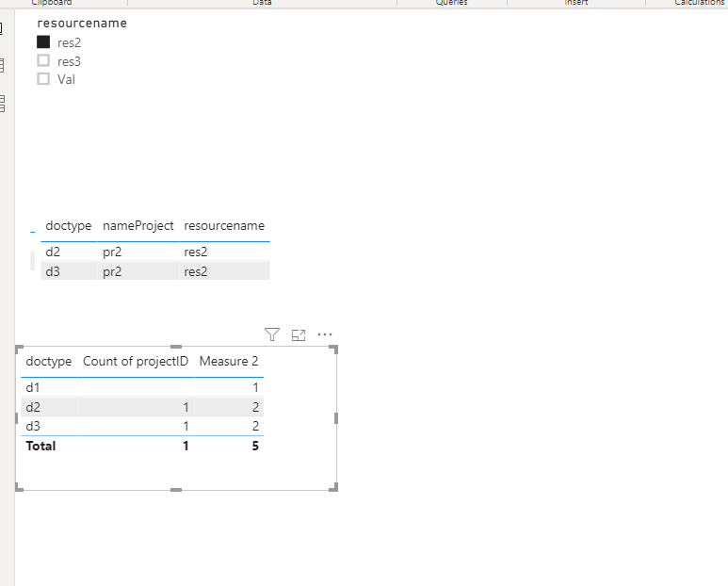Click Measure 2 value for d1
Viewport: 728px width, 586px height.
255,387
